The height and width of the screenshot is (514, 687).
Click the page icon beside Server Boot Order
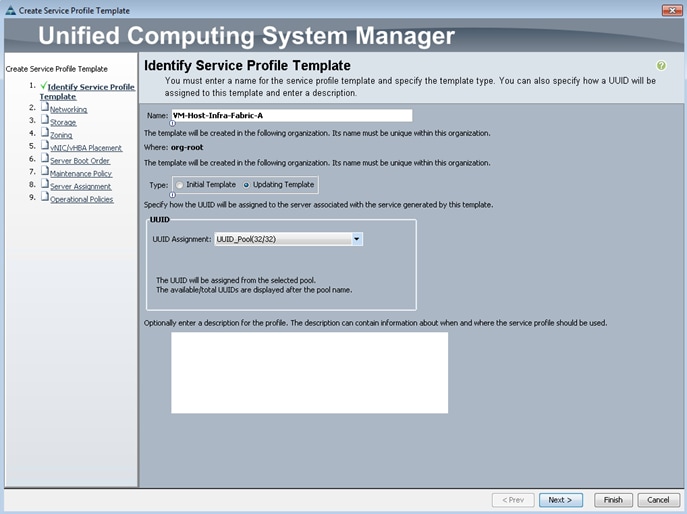[x=45, y=158]
